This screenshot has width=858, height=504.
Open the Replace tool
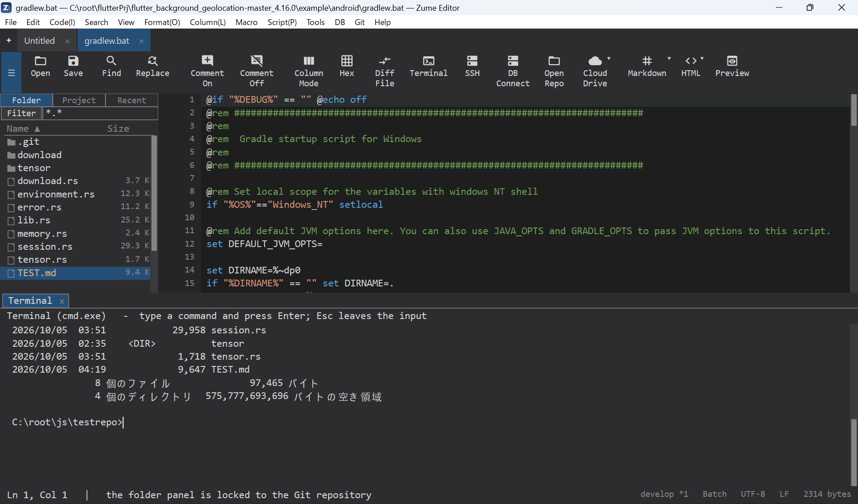tap(152, 67)
